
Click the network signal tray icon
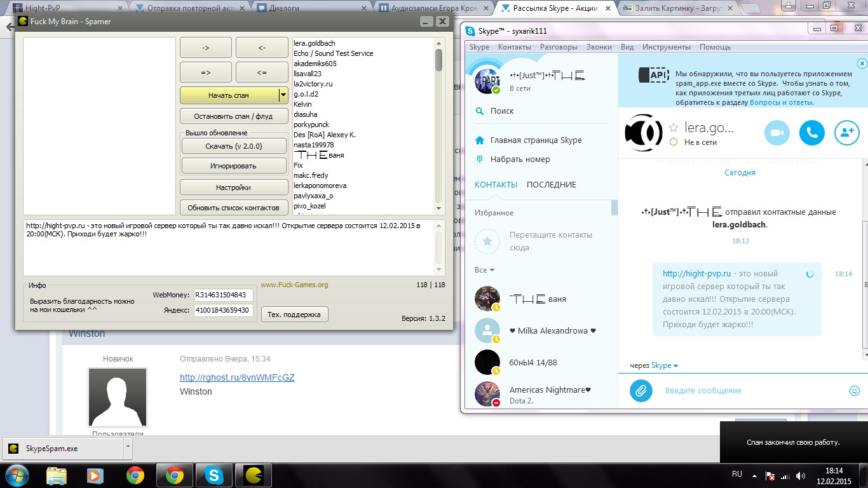(x=785, y=475)
